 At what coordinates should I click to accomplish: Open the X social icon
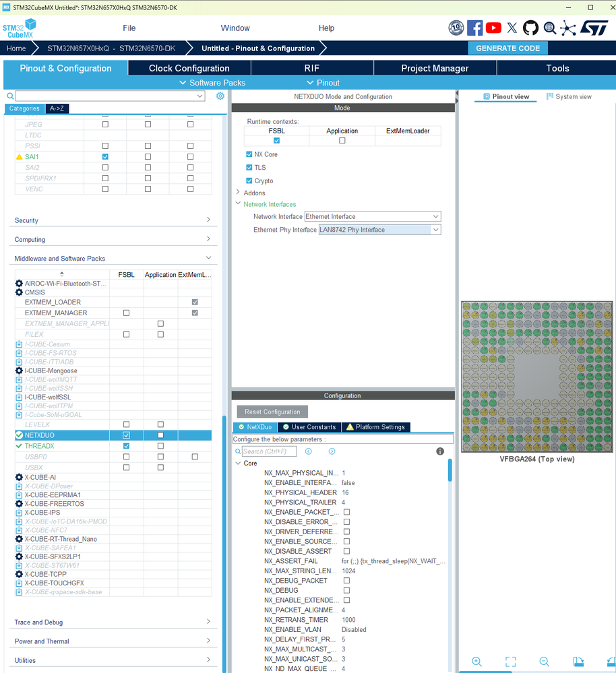click(512, 28)
